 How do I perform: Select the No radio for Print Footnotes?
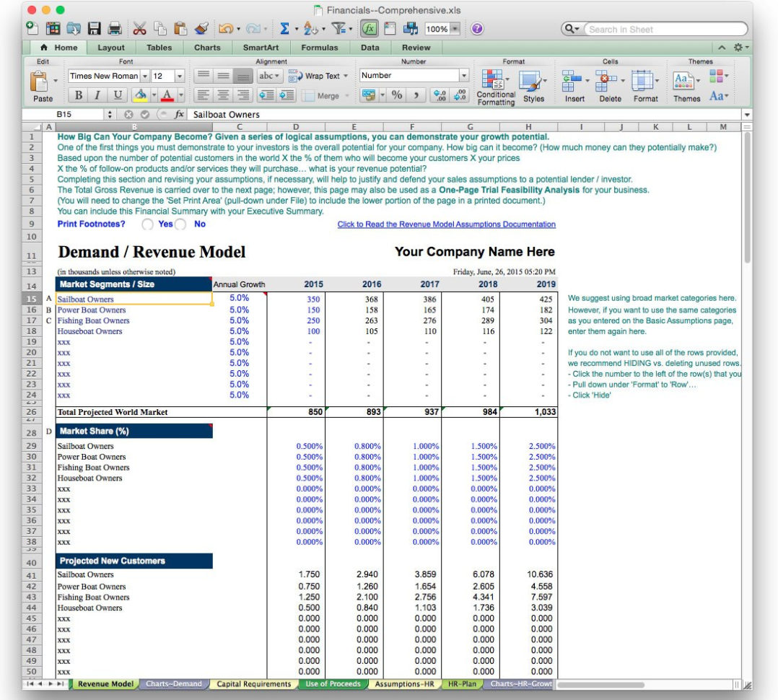click(x=180, y=224)
